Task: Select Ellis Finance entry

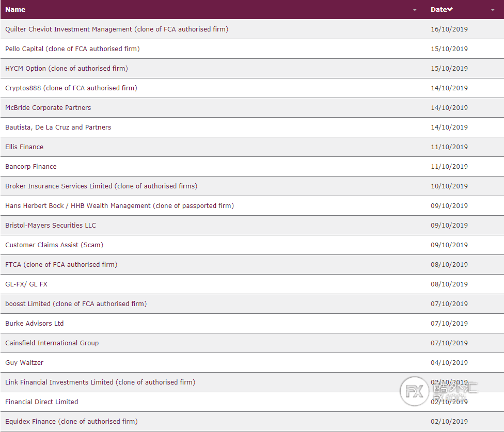Action: [24, 147]
